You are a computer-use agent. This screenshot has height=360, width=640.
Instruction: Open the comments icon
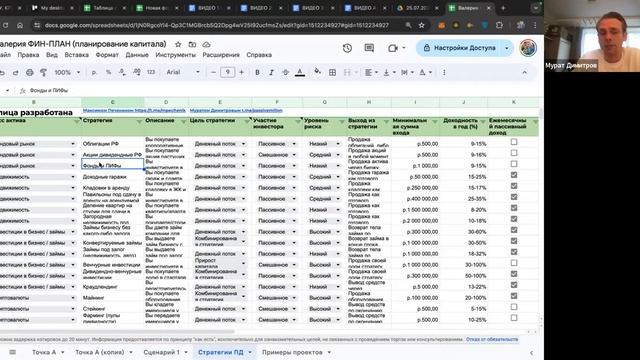coord(369,48)
